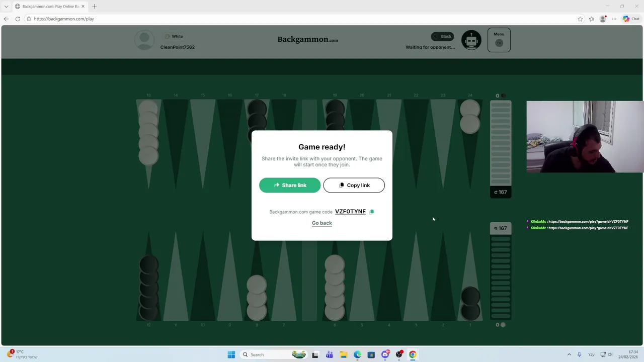644x362 pixels.
Task: Click the top pip count 167
Action: tap(501, 192)
